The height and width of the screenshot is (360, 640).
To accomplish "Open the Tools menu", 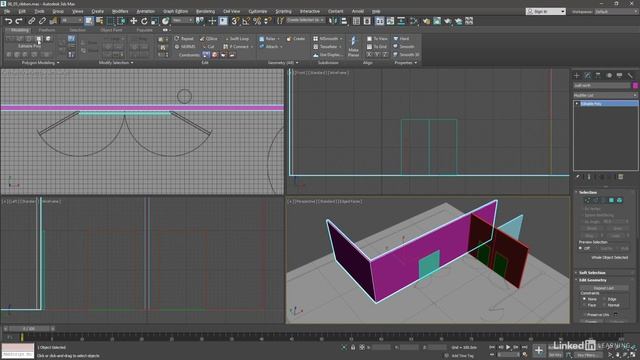I will pos(39,11).
